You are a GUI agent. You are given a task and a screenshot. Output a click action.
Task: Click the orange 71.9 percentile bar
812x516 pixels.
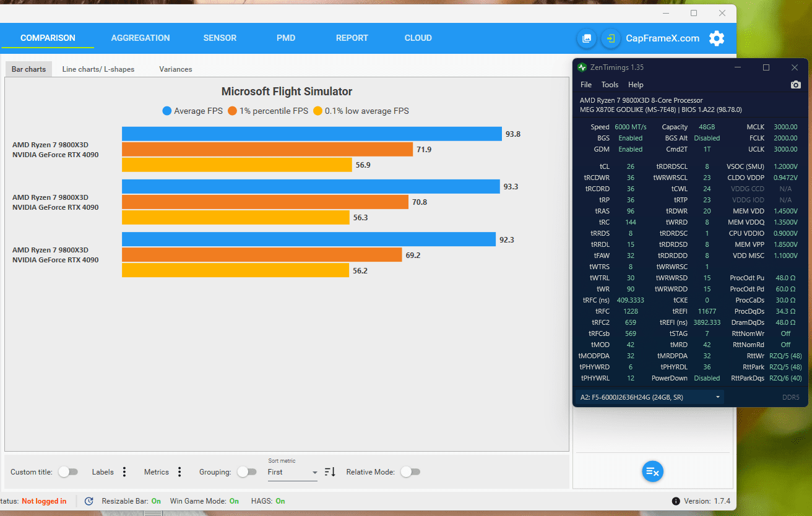(267, 149)
